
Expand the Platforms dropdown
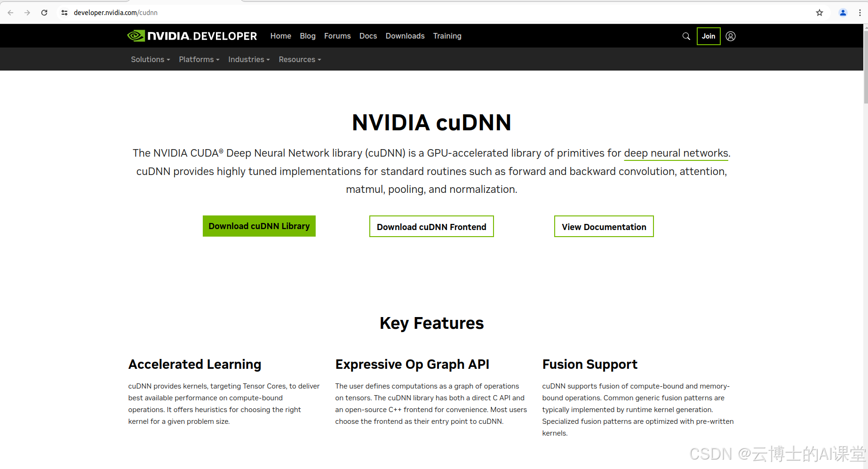199,59
